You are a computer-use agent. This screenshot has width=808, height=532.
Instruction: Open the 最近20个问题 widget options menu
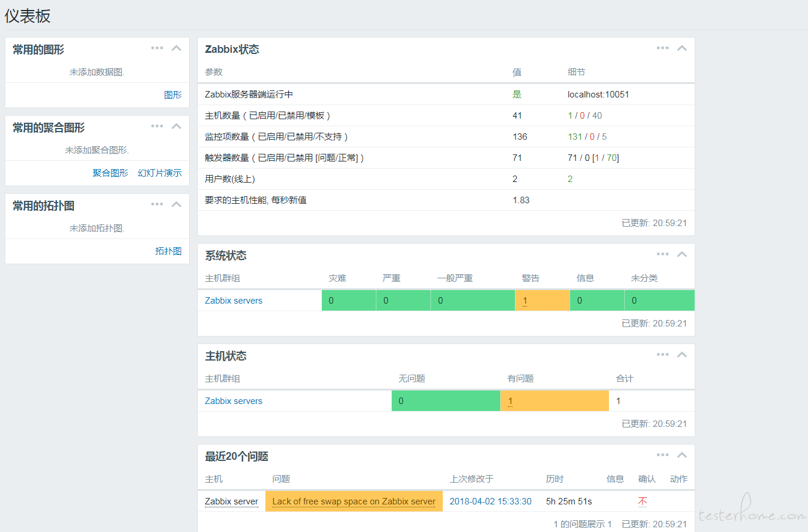click(x=662, y=455)
